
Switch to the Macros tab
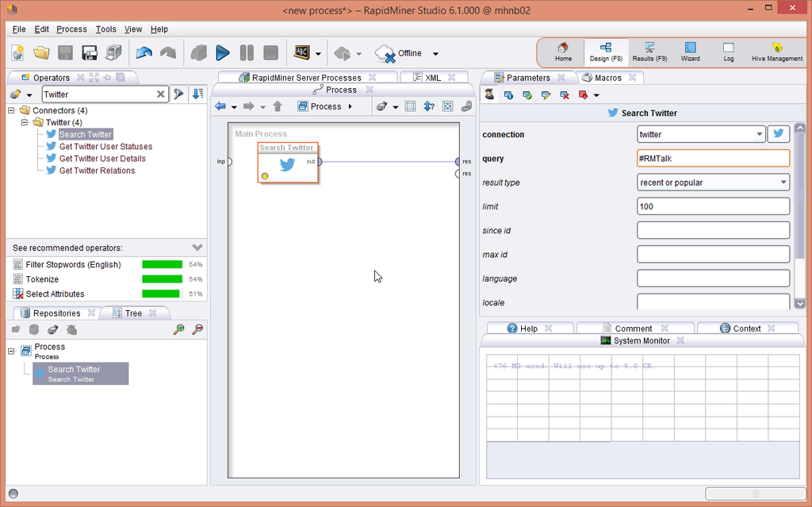[x=607, y=78]
